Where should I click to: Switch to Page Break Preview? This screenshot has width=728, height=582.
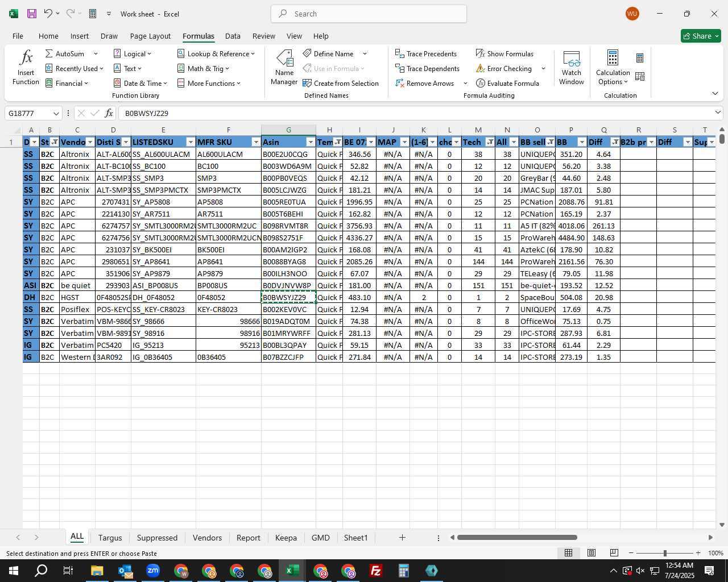[x=614, y=553]
